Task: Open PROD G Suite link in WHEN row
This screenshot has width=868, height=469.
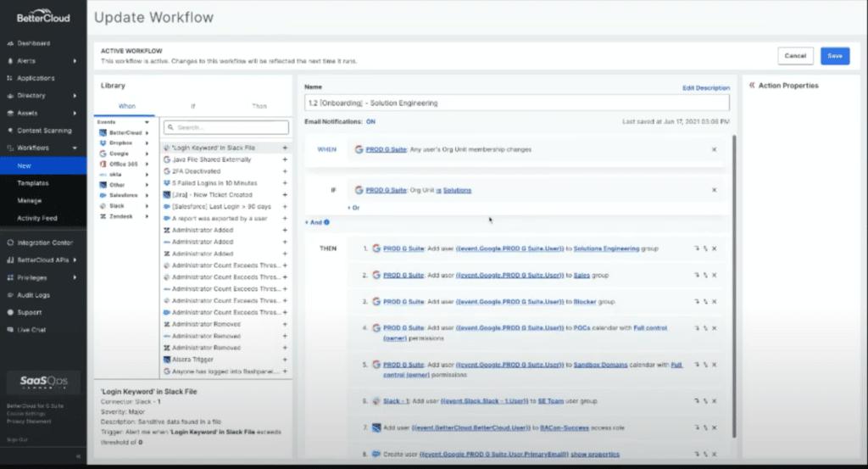Action: point(386,149)
